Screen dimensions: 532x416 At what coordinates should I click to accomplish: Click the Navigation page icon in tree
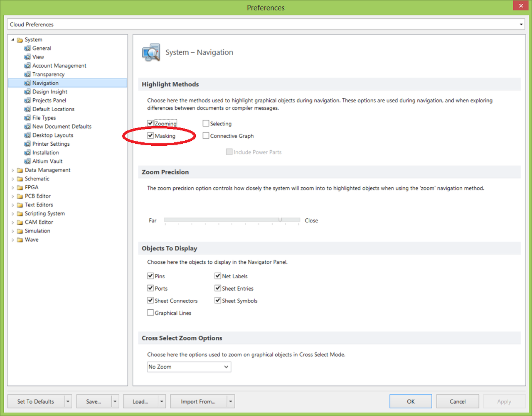(x=27, y=83)
